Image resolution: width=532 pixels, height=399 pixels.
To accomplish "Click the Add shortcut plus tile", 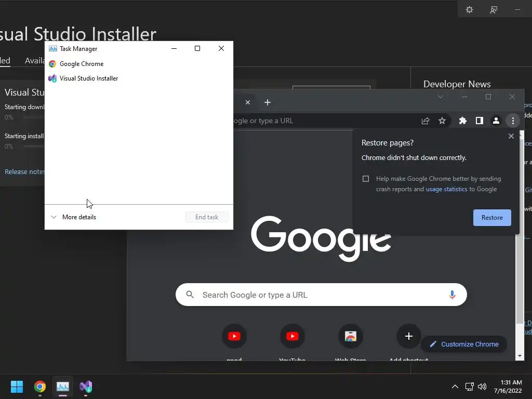I will coord(408,336).
